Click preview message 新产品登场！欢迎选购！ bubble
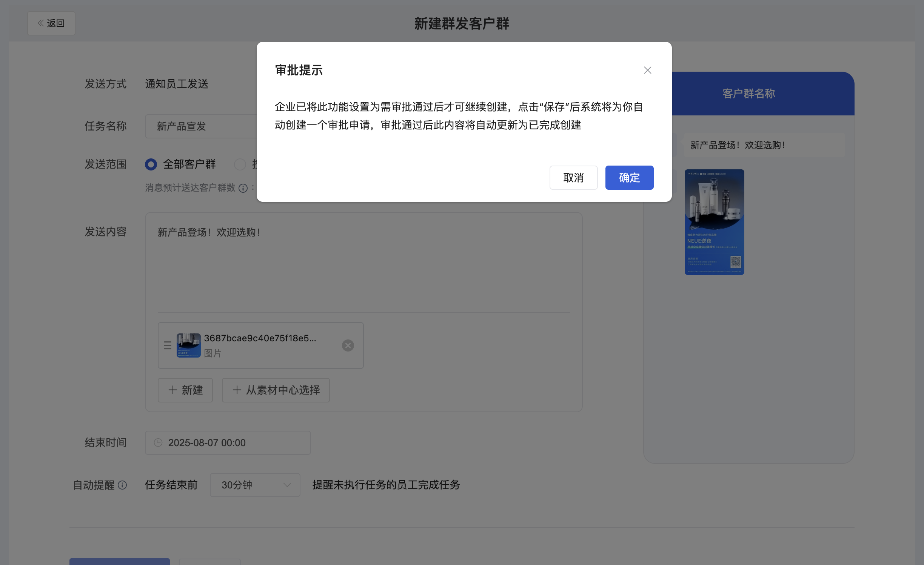924x565 pixels. (764, 145)
